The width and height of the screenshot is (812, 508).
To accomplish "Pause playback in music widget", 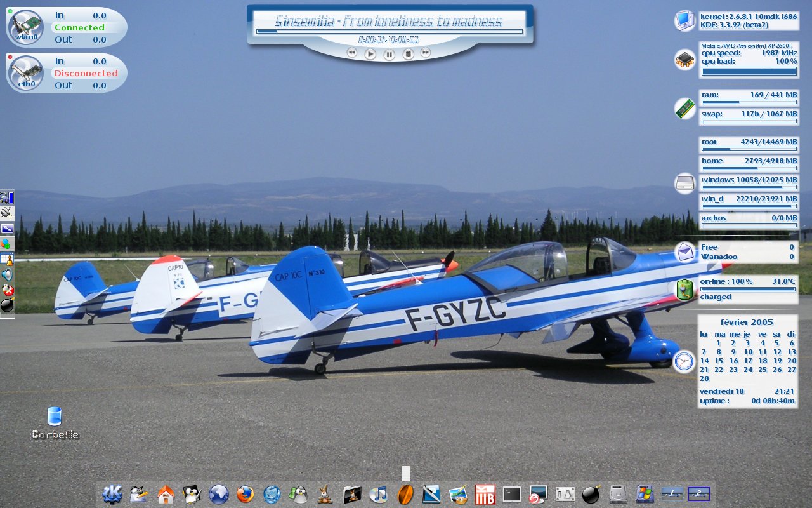I will [x=390, y=55].
